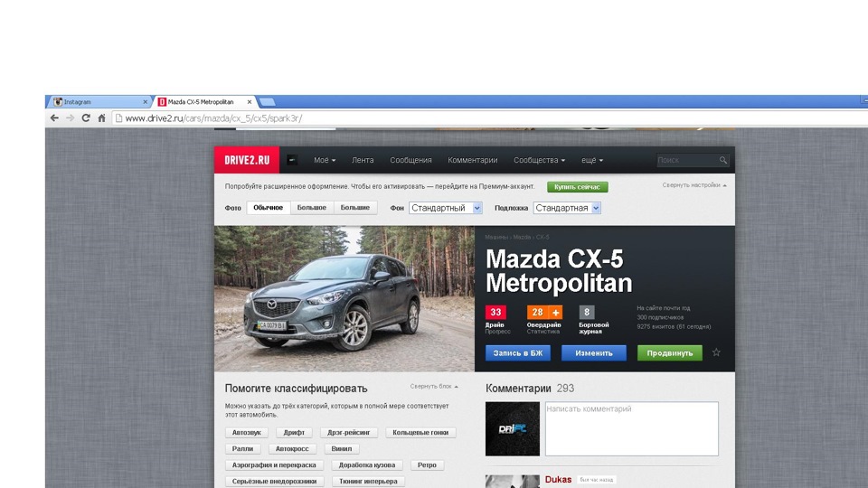868x488 pixels.
Task: Select the Обычное photo size
Action: pyautogui.click(x=268, y=208)
